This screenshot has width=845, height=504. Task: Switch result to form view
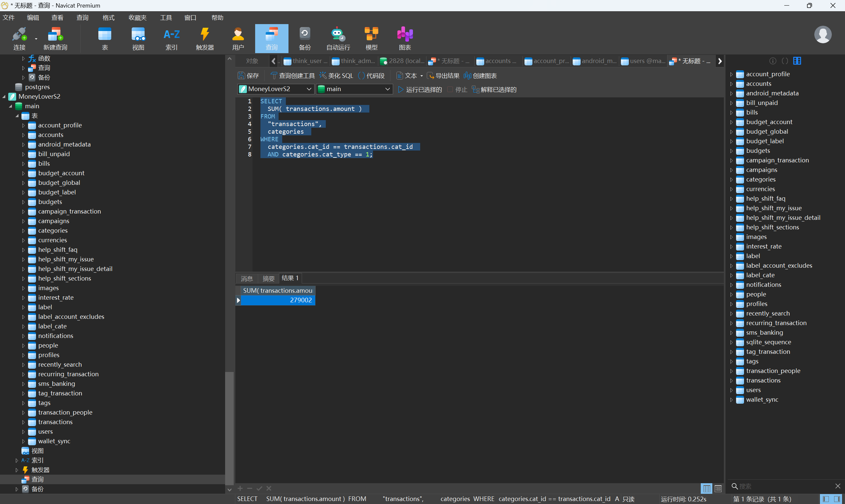718,489
